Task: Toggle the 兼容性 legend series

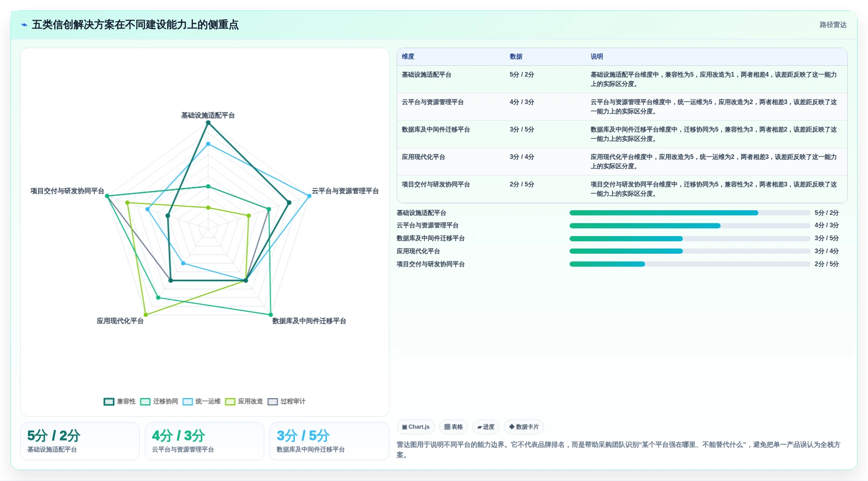Action: (x=119, y=401)
